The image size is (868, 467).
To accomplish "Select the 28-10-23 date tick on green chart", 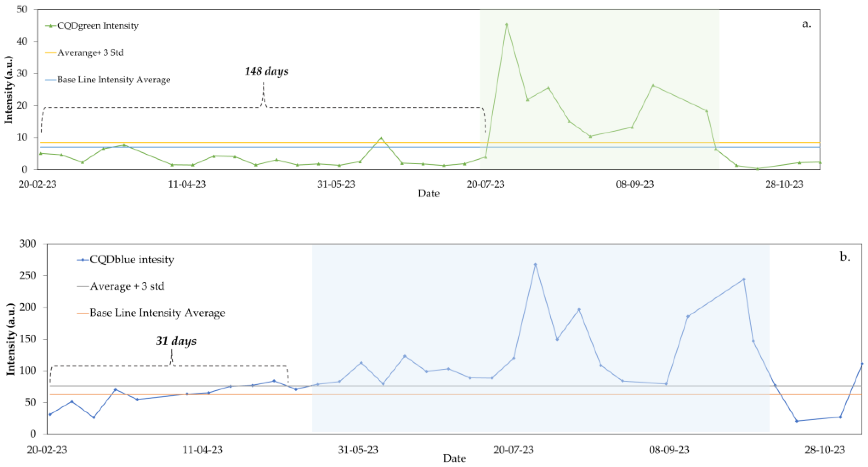I will 784,184.
